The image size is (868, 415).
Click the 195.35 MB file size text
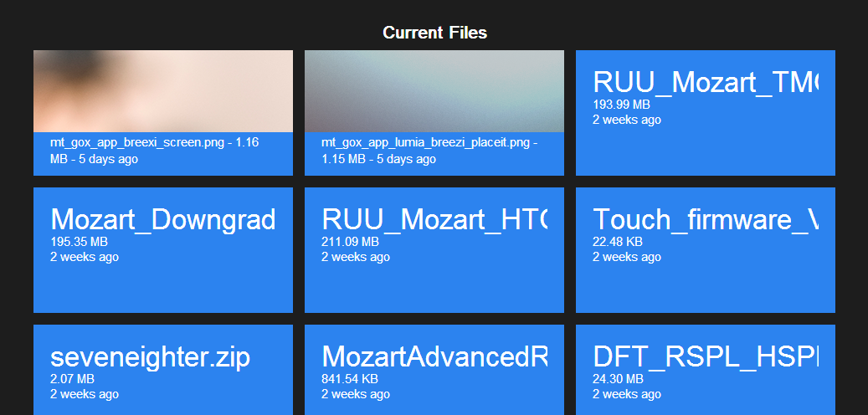click(x=79, y=242)
